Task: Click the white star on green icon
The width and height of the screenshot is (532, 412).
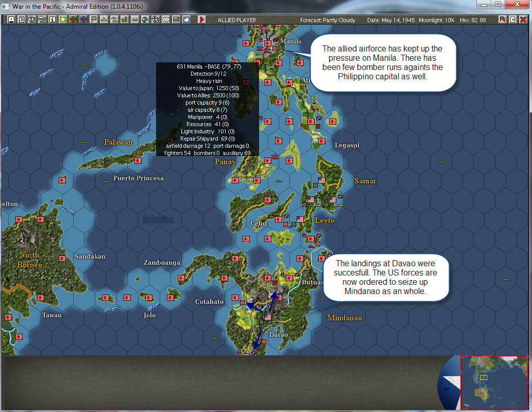Action: point(63,20)
